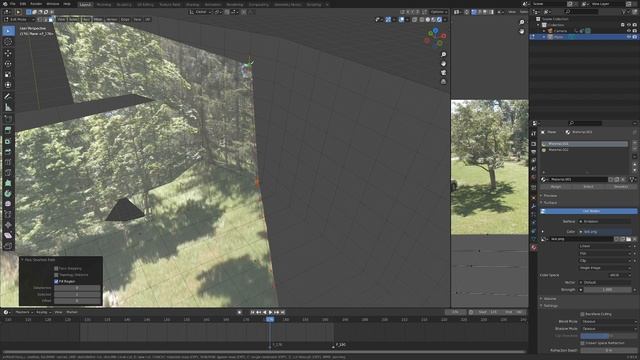Viewport: 640px width, 360px height.
Task: Enable edge select mode
Action: (x=45, y=19)
